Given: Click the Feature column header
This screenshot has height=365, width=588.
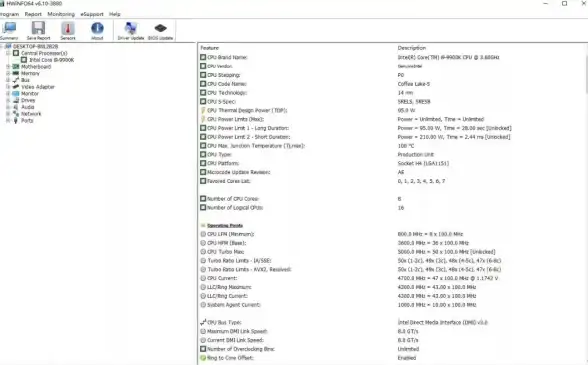Looking at the screenshot, I should [209, 48].
